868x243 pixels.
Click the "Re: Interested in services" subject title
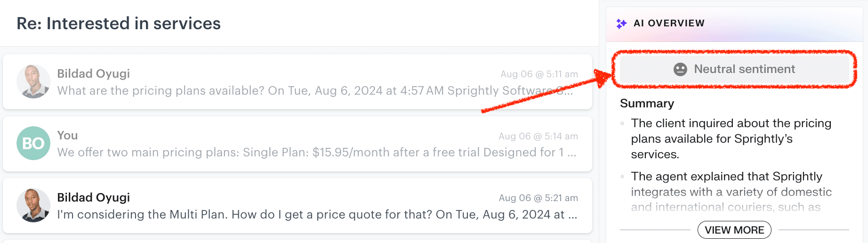pyautogui.click(x=119, y=24)
